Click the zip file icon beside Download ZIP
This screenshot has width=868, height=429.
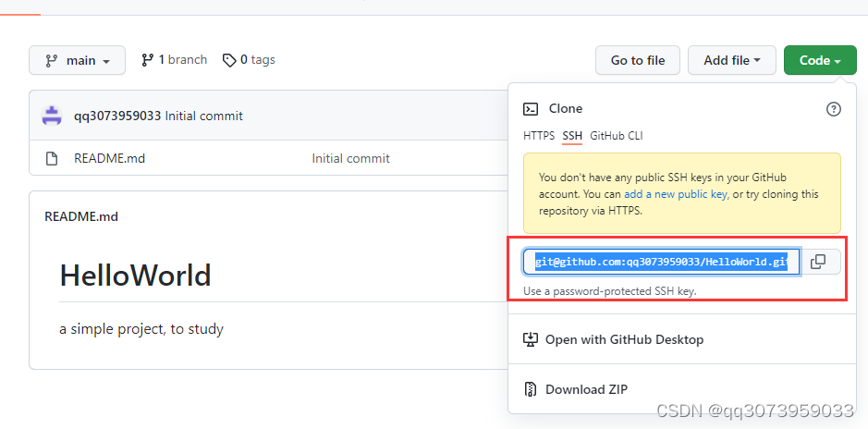coord(531,389)
